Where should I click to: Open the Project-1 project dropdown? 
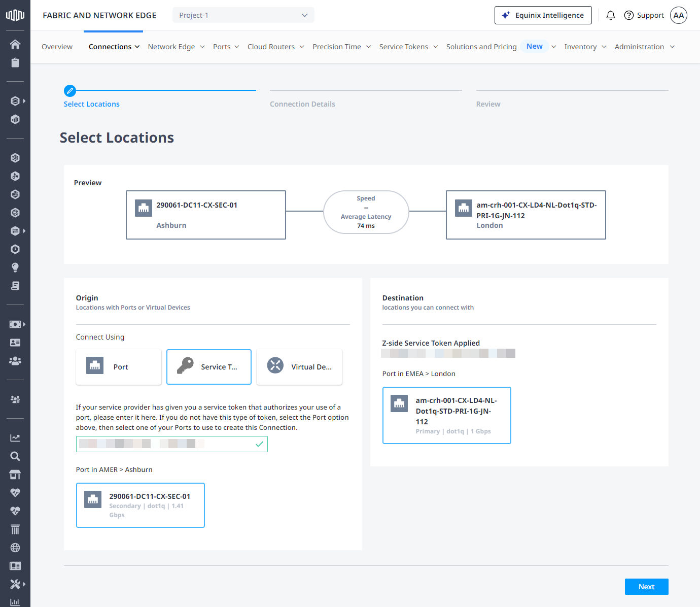tap(243, 15)
